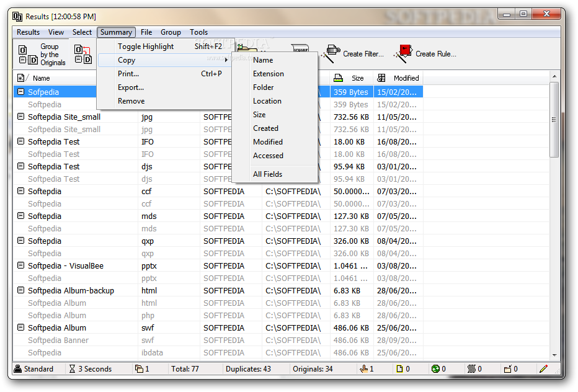This screenshot has height=392, width=578.
Task: Click the Name column header icon
Action: click(x=21, y=78)
